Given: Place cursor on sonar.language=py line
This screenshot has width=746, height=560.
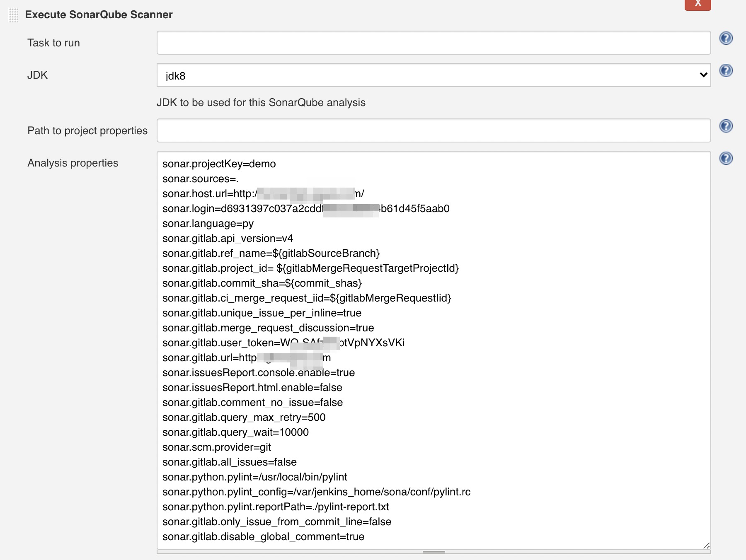Looking at the screenshot, I should pos(208,224).
